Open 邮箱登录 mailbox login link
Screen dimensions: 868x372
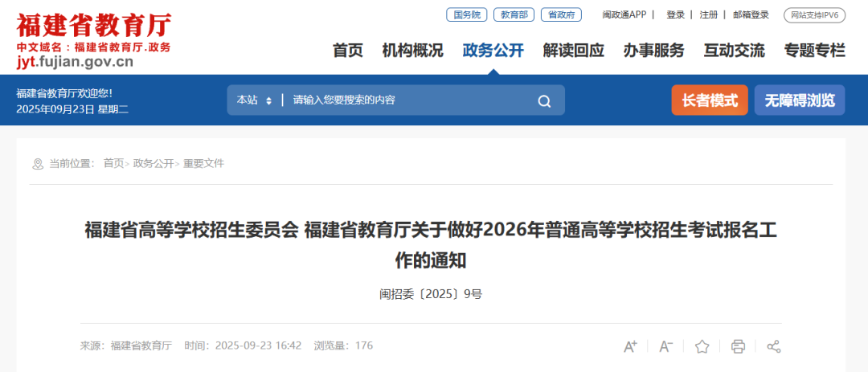pyautogui.click(x=751, y=15)
